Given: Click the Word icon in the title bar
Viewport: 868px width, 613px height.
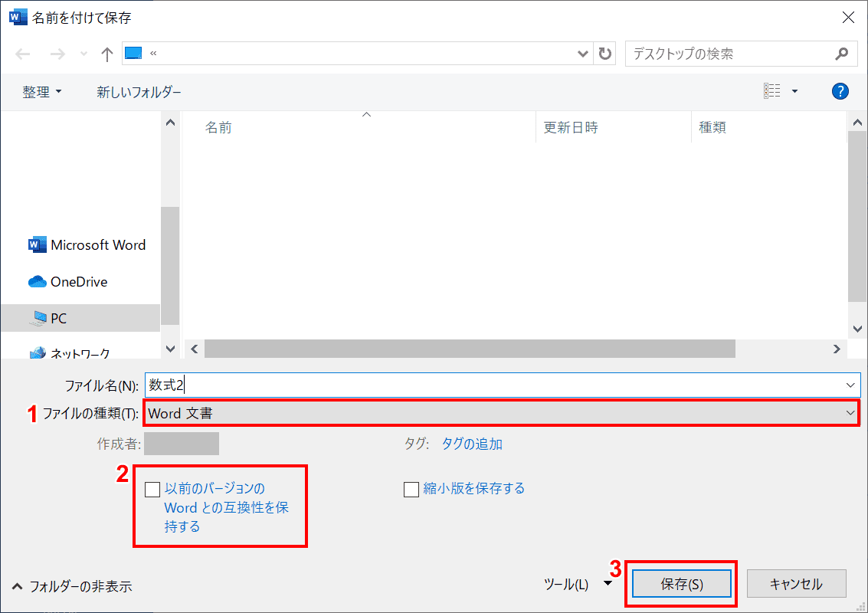Looking at the screenshot, I should tap(18, 17).
